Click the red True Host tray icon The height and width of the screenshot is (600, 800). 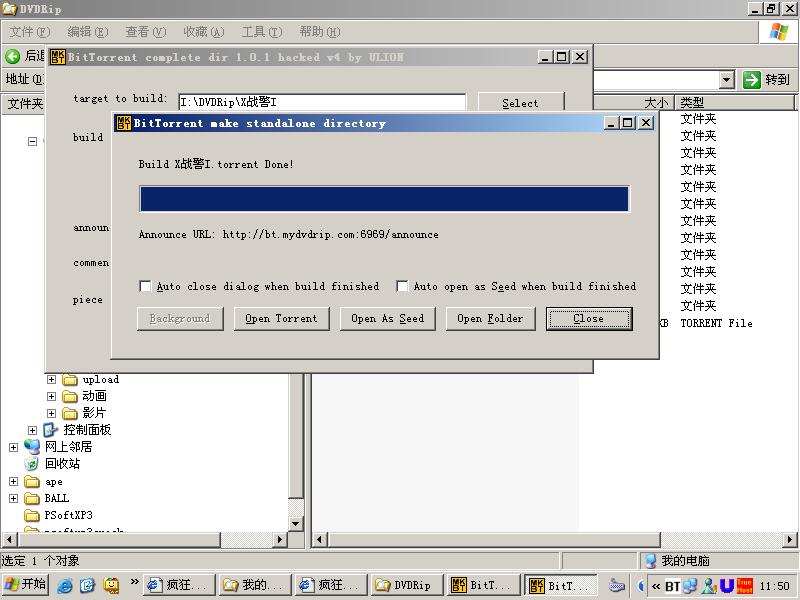tap(744, 586)
